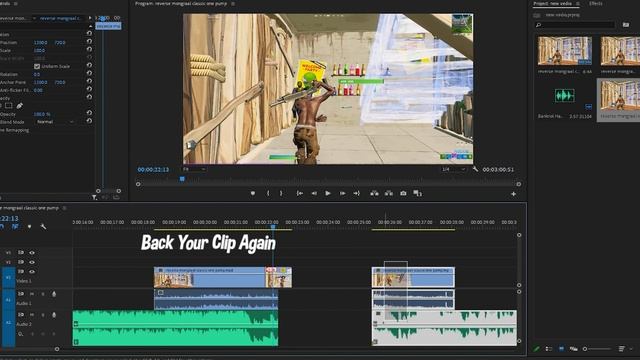Open Project panel menu icon
The image size is (640, 360).
tap(578, 4)
